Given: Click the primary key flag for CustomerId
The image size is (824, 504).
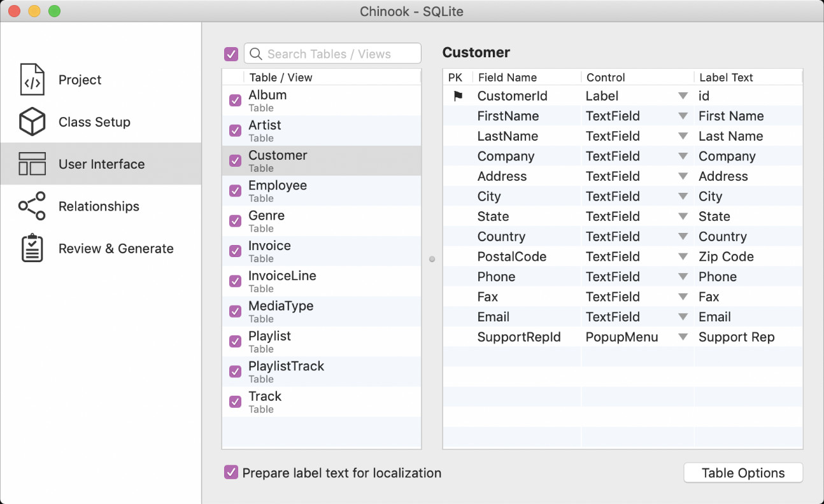Looking at the screenshot, I should [x=458, y=96].
